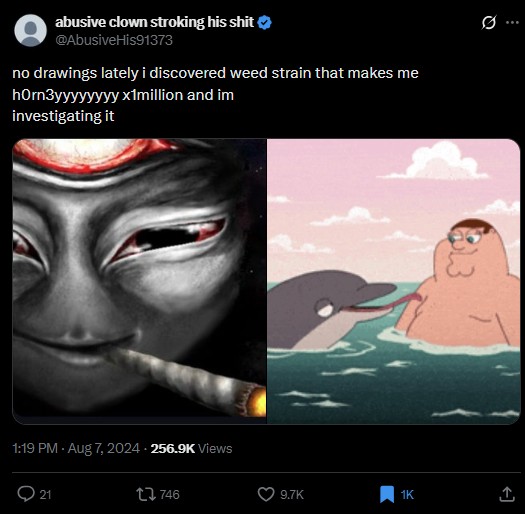
Task: Open the gray smoking face image
Action: point(139,281)
